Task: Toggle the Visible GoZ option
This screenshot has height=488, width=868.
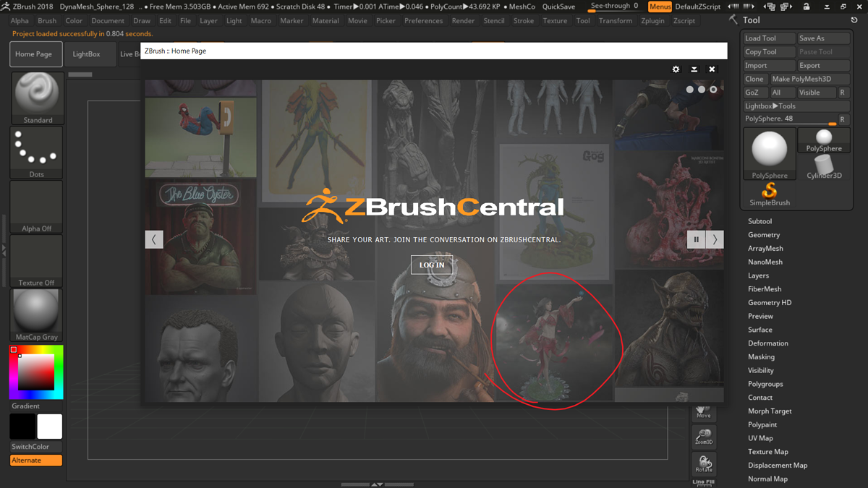Action: [816, 93]
